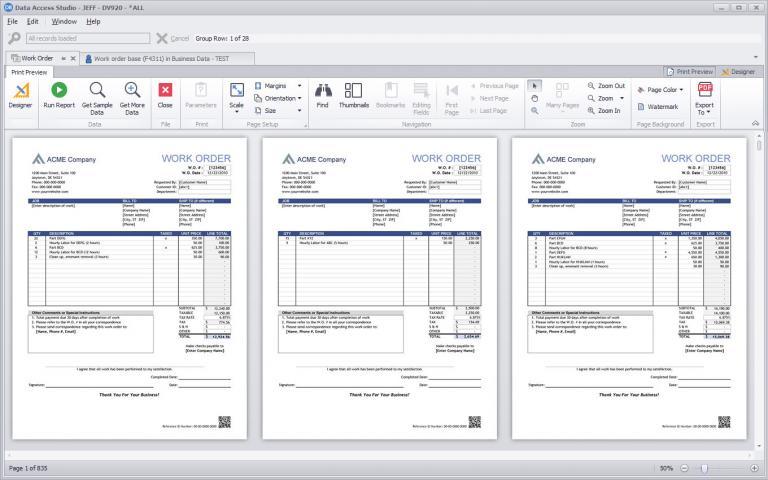Add a Watermark
The height and width of the screenshot is (480, 768).
658,107
